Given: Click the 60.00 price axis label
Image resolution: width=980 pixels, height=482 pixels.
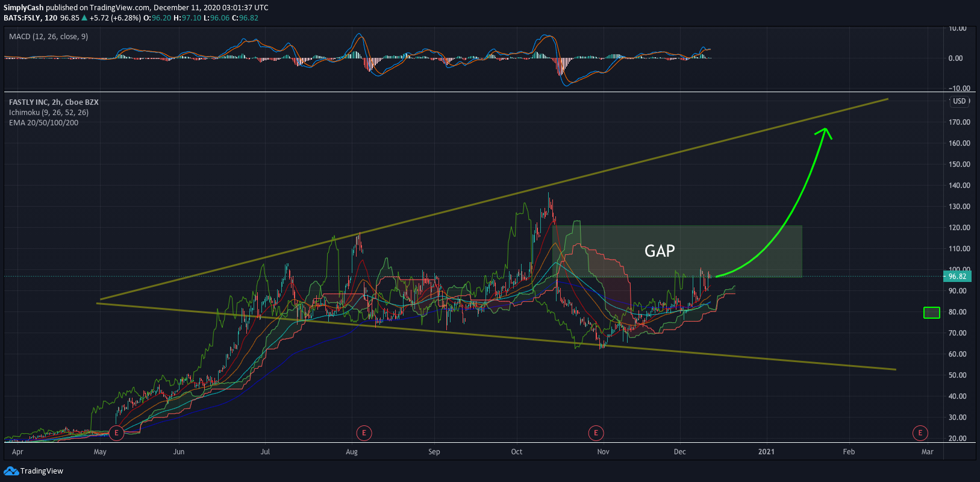Looking at the screenshot, I should pos(958,354).
